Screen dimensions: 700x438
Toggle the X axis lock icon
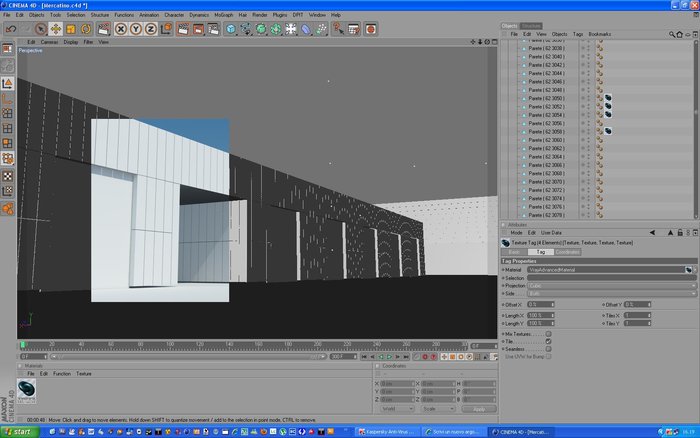pyautogui.click(x=121, y=29)
